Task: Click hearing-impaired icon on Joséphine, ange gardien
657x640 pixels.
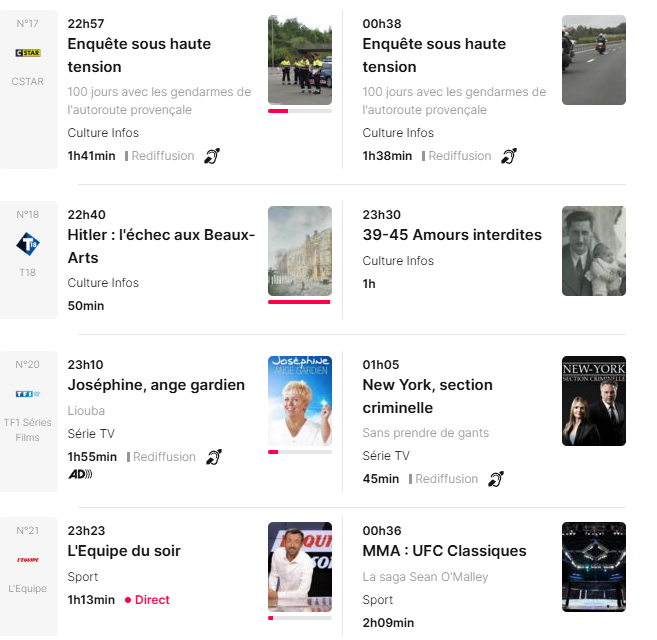Action: click(x=213, y=457)
